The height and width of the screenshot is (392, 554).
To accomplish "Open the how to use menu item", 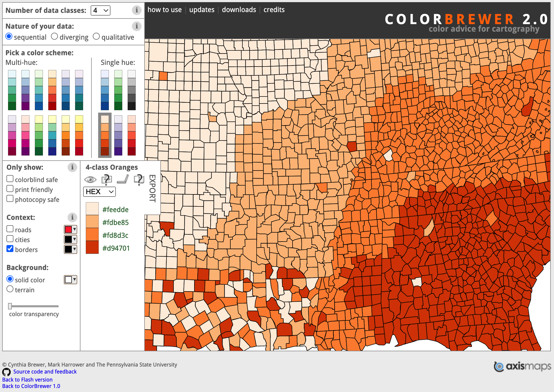I will click(x=164, y=10).
